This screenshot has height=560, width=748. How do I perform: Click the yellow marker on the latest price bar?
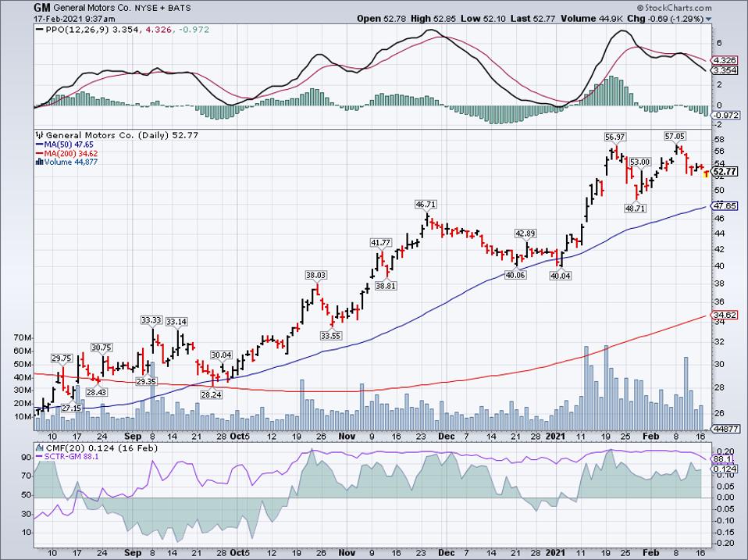[706, 175]
